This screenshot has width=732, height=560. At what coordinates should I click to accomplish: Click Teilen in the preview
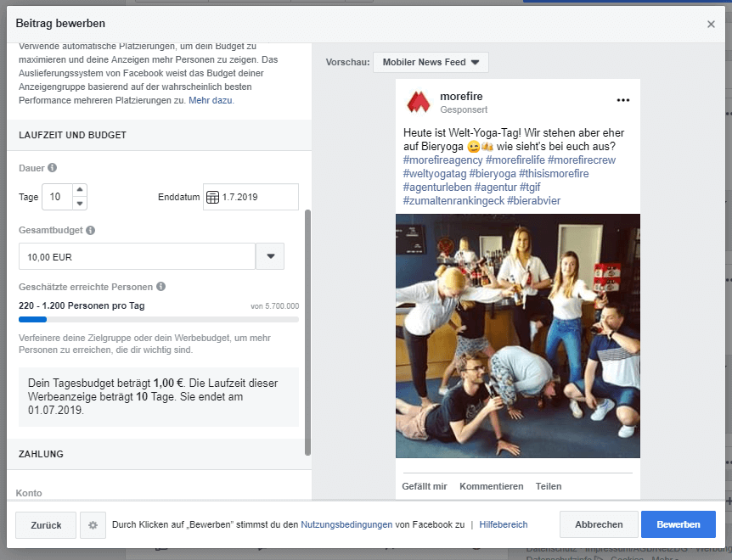548,486
